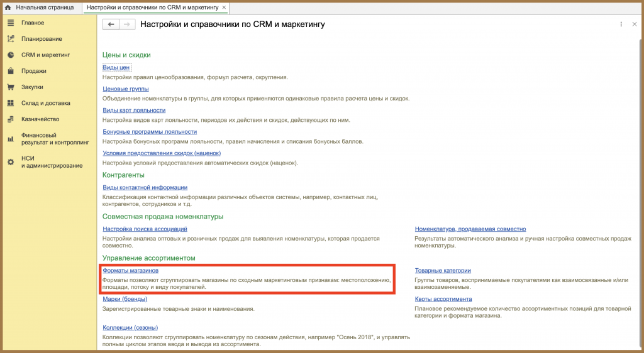The image size is (644, 353).
Task: Click the CRM и маркетинг pie icon
Action: pyautogui.click(x=11, y=55)
